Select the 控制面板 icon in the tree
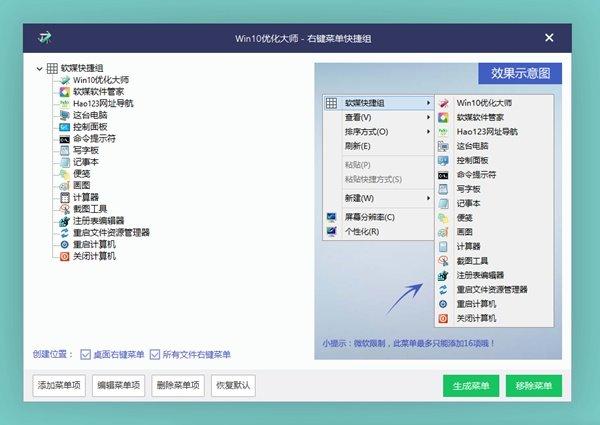The image size is (600, 425). tap(65, 127)
